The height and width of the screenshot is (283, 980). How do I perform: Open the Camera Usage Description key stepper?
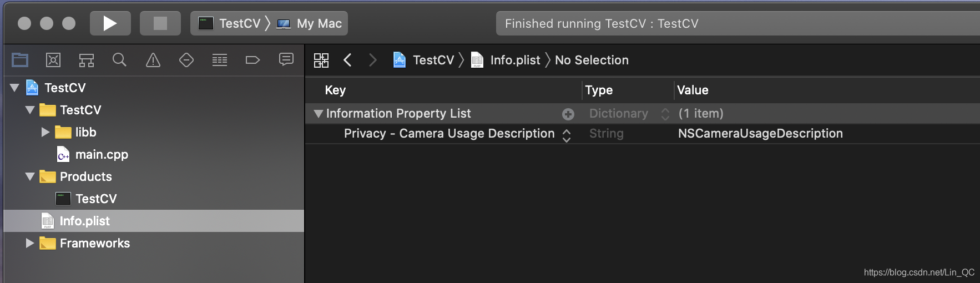coord(567,135)
